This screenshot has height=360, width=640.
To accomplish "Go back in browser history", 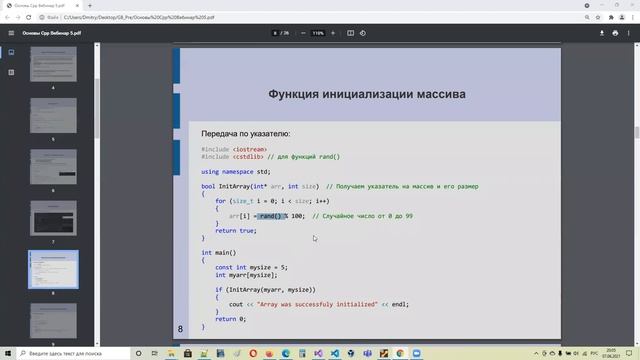I will coord(7,18).
